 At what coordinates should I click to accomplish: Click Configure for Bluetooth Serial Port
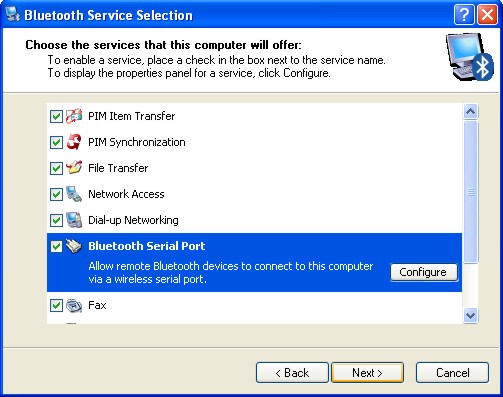click(x=424, y=272)
